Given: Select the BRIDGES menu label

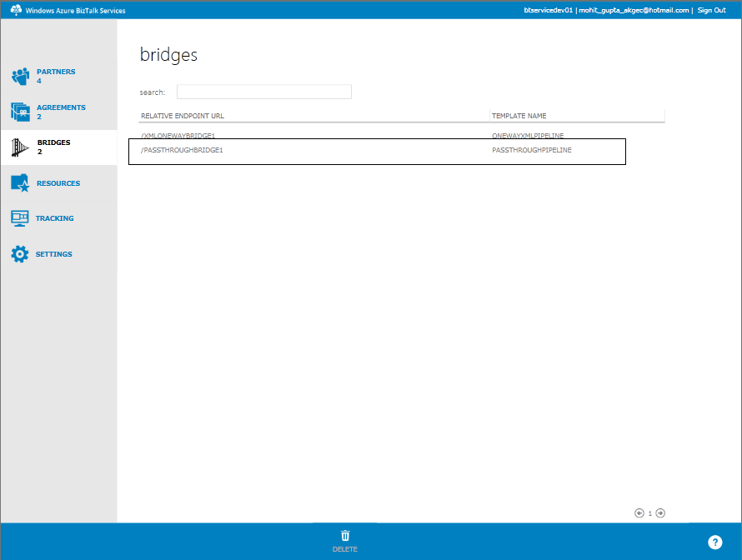Looking at the screenshot, I should pyautogui.click(x=54, y=142).
